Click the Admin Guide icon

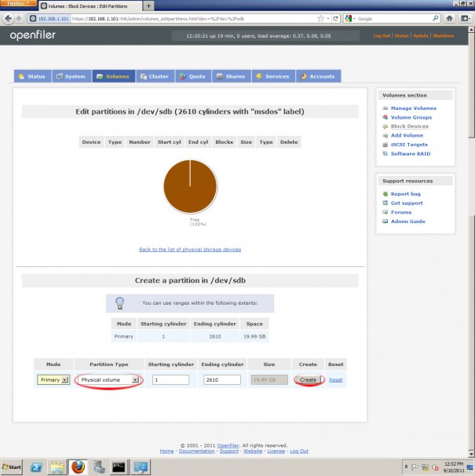point(385,221)
